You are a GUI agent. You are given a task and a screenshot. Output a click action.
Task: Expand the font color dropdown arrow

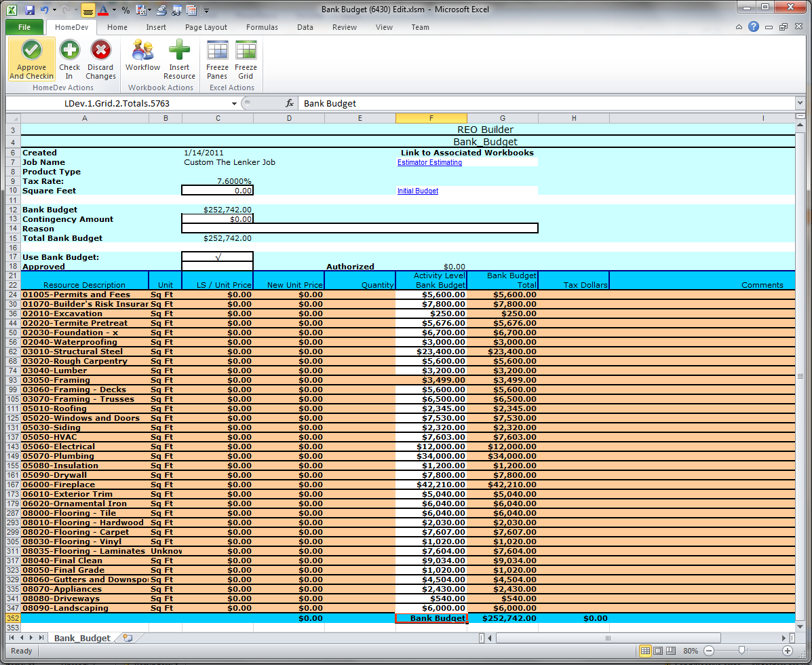click(114, 10)
